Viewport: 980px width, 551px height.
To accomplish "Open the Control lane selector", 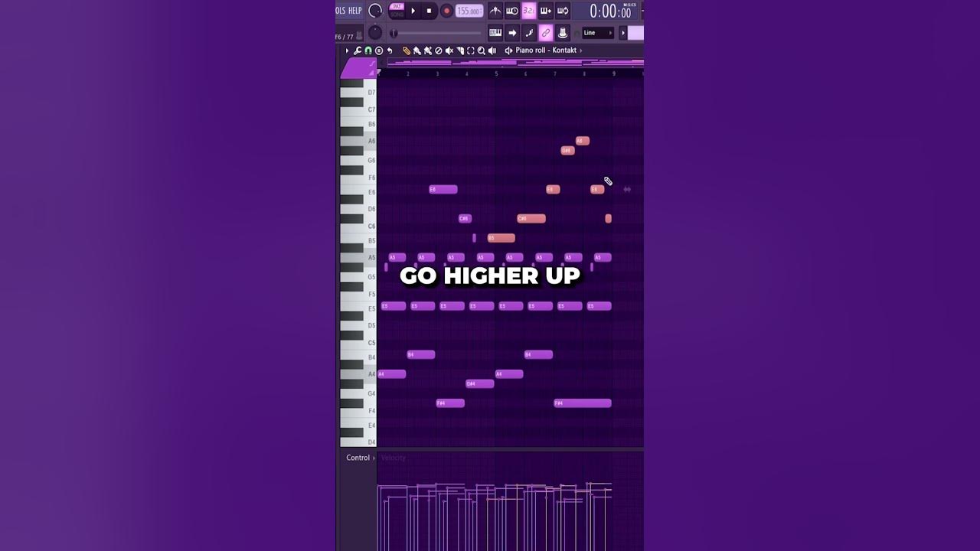I will (x=360, y=458).
